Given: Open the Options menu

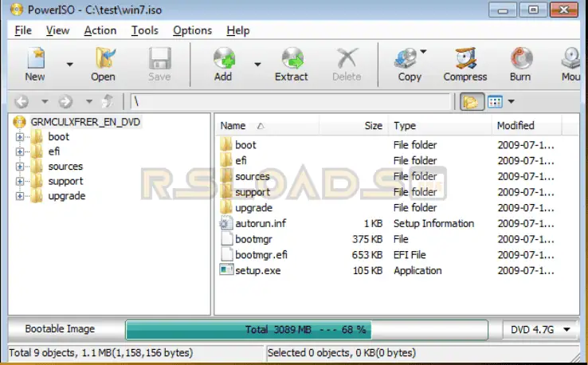Looking at the screenshot, I should point(192,30).
